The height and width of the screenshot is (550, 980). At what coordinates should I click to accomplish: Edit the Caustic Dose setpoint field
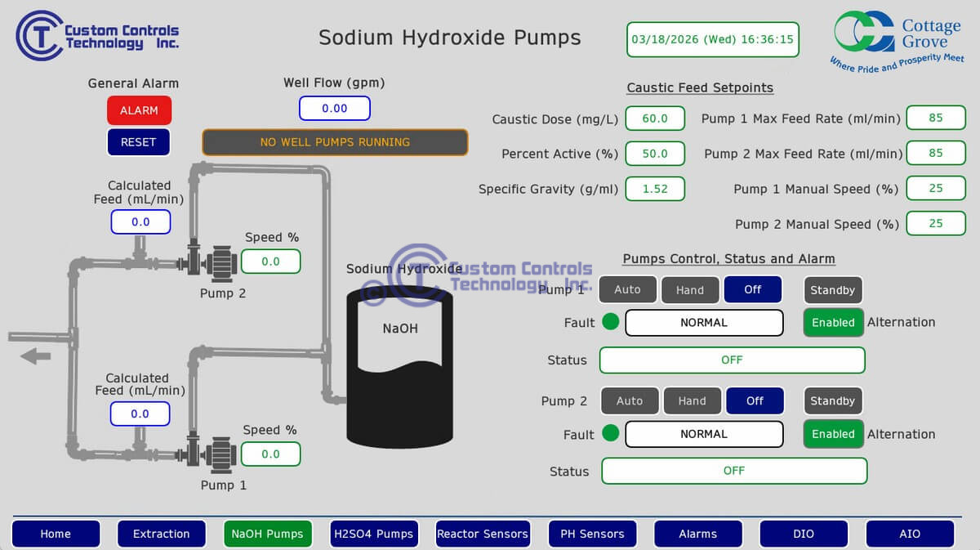[x=655, y=118]
